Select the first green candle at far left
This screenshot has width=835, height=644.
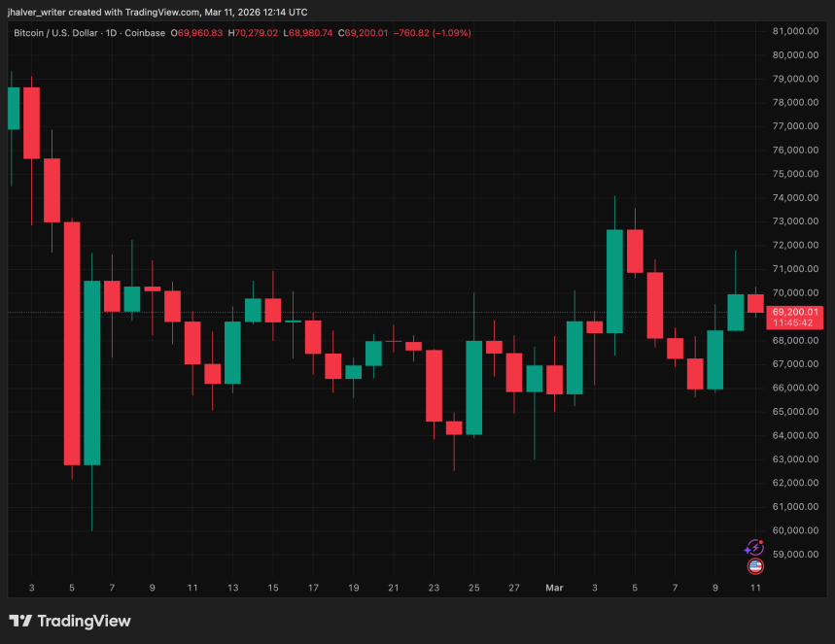[x=14, y=108]
